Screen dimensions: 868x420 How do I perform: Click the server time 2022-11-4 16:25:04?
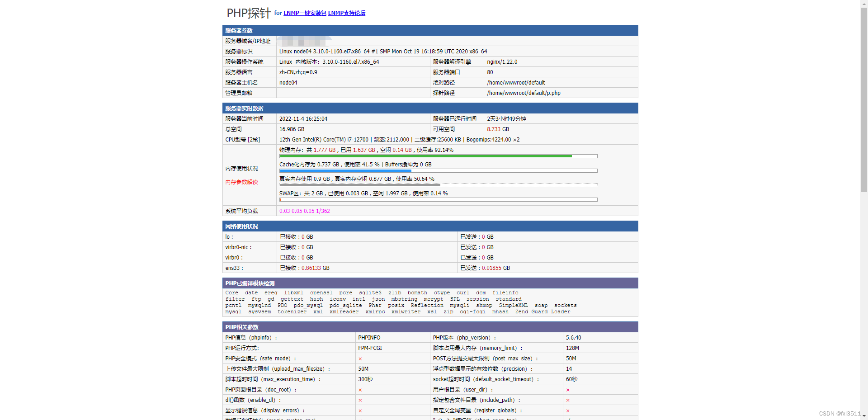(x=303, y=119)
